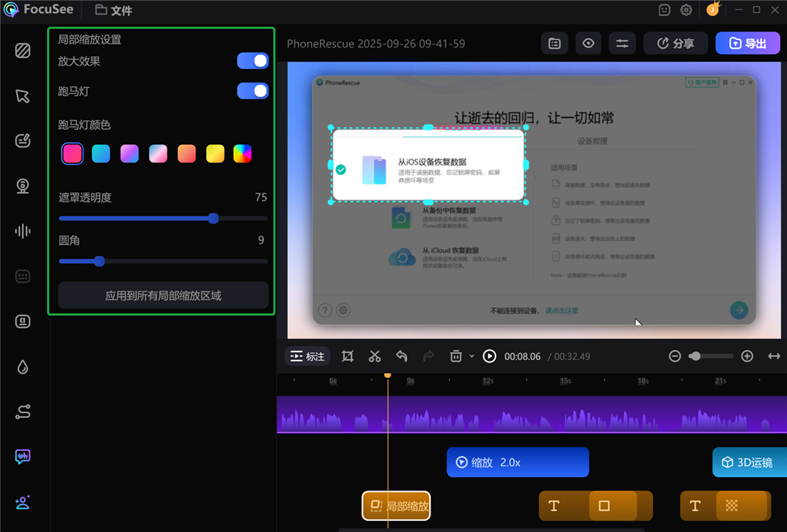This screenshot has width=787, height=532.
Task: Delete selected clip with trash icon
Action: tap(456, 356)
